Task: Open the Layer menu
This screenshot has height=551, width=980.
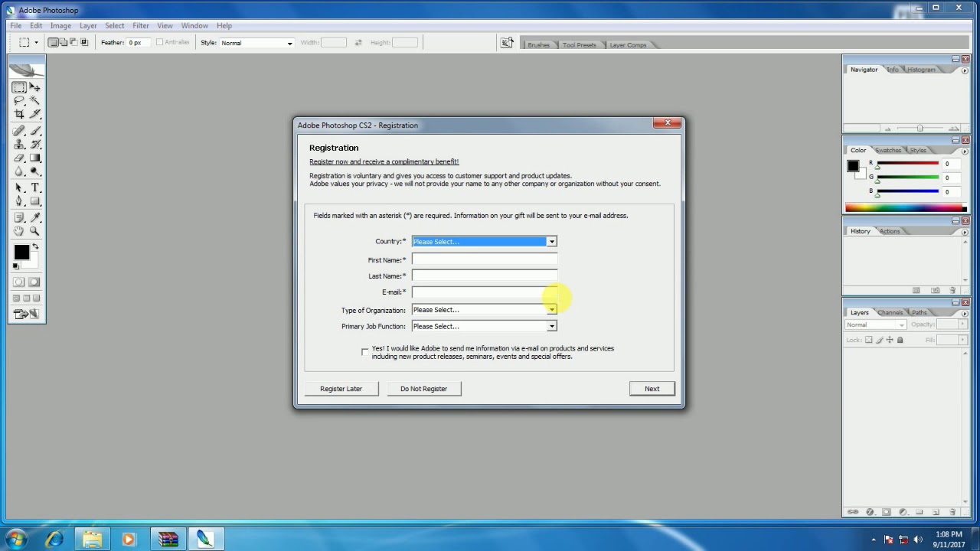Action: [x=88, y=25]
